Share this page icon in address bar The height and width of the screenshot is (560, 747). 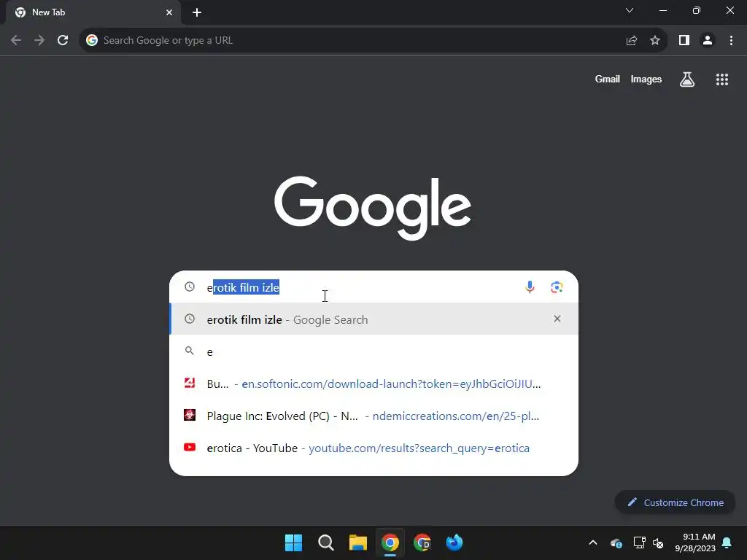(632, 41)
